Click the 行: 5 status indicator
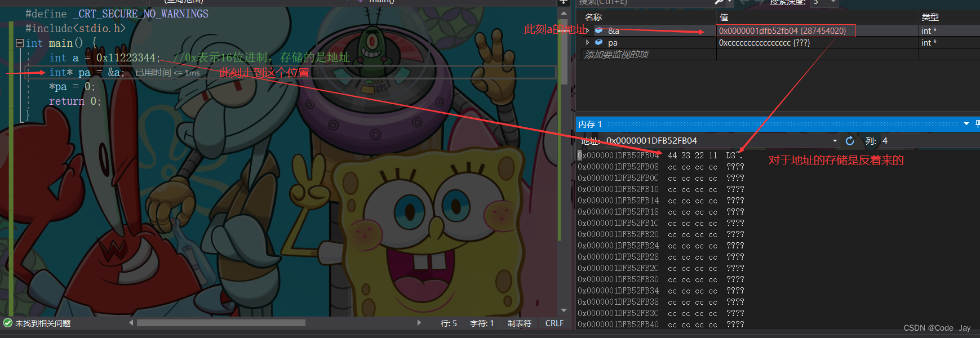Image resolution: width=980 pixels, height=338 pixels. pyautogui.click(x=449, y=323)
